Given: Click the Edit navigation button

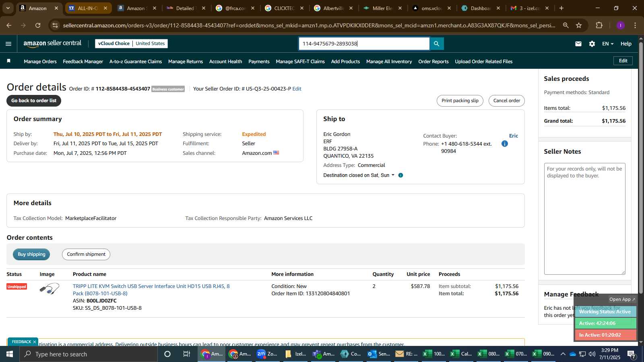Looking at the screenshot, I should [x=623, y=61].
